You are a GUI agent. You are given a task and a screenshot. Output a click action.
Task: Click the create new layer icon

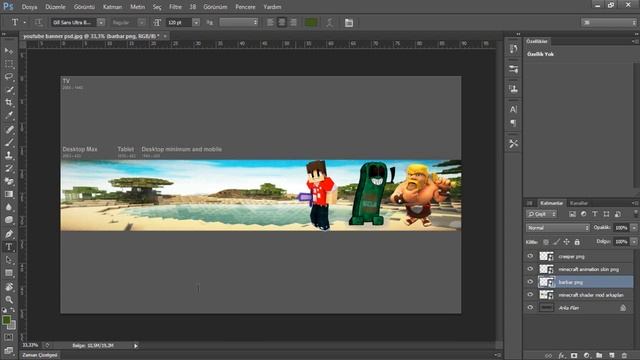coord(611,356)
